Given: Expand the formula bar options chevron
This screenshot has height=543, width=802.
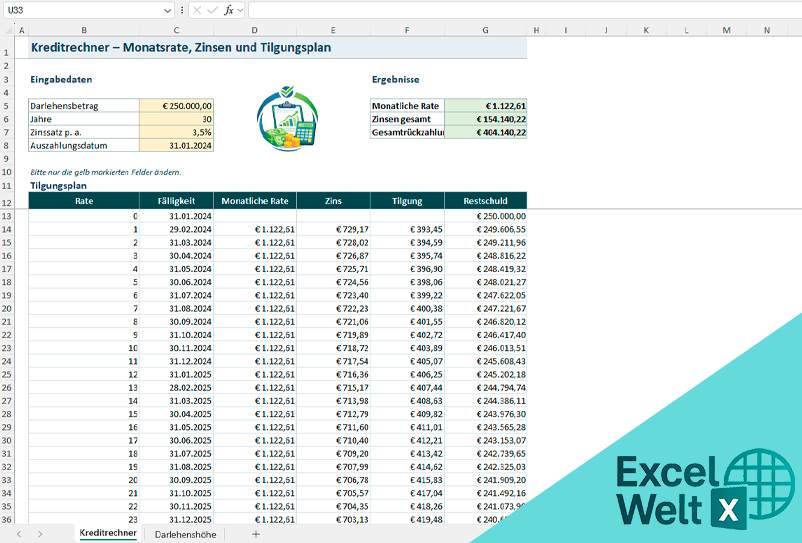Looking at the screenshot, I should coord(240,10).
